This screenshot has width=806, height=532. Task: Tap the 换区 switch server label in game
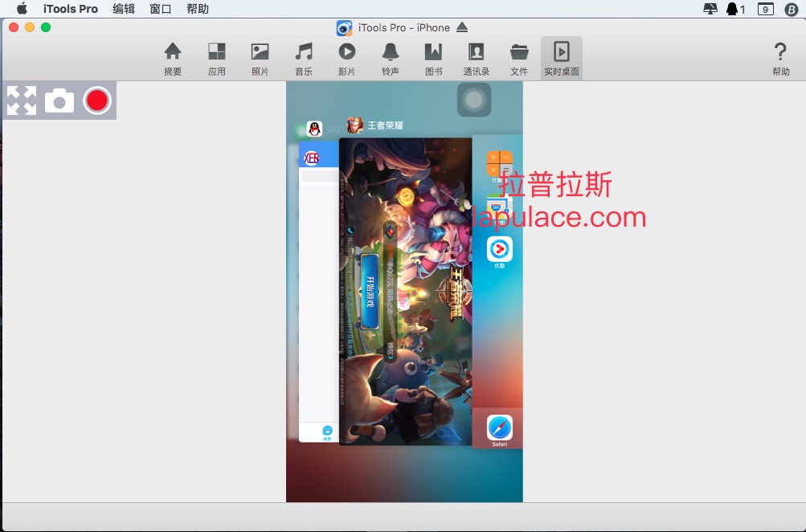[391, 350]
